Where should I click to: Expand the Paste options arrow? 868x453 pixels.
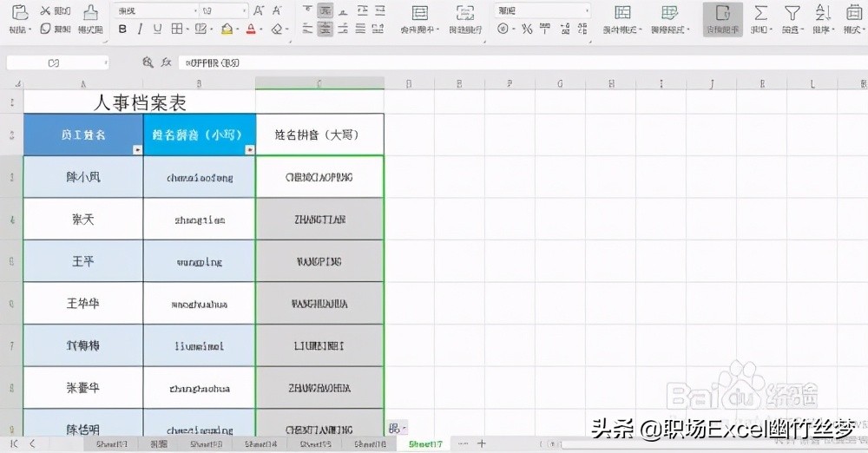click(30, 30)
